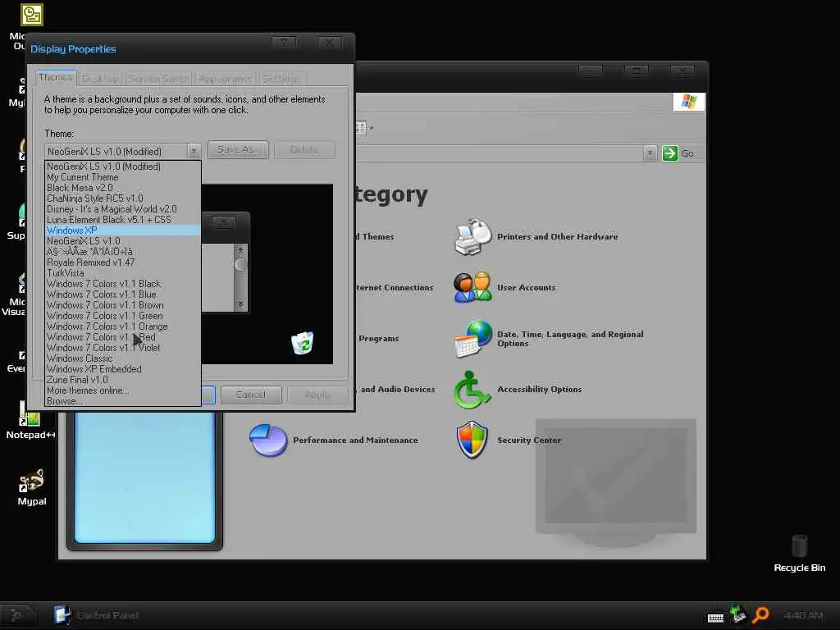Screen dimensions: 840x630
Task: Click the Microsoft Outlook desktop icon
Action: pyautogui.click(x=31, y=15)
